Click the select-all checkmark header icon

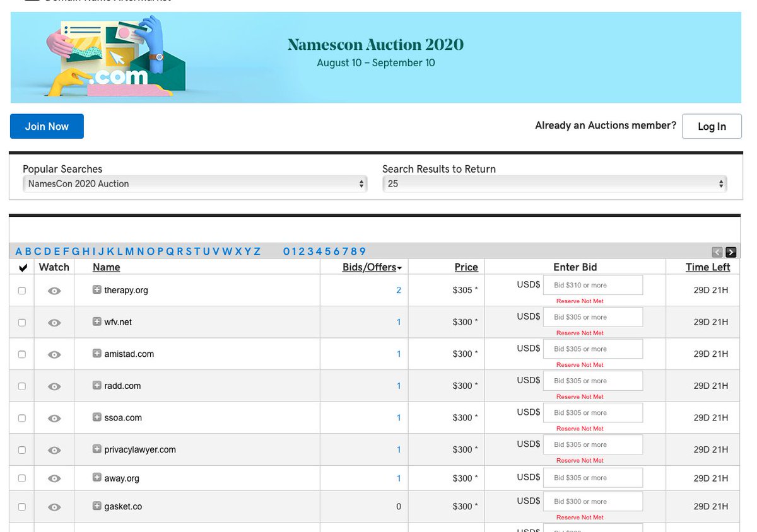click(x=23, y=267)
